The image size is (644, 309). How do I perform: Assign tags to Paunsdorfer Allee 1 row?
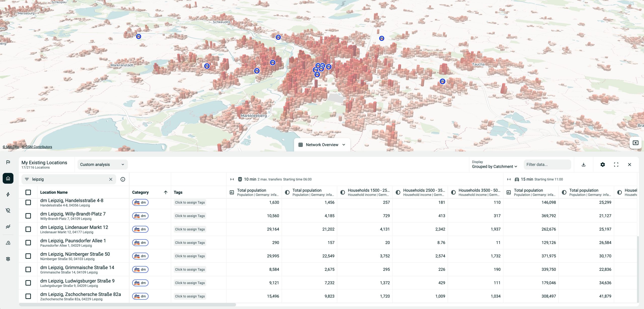click(x=190, y=243)
